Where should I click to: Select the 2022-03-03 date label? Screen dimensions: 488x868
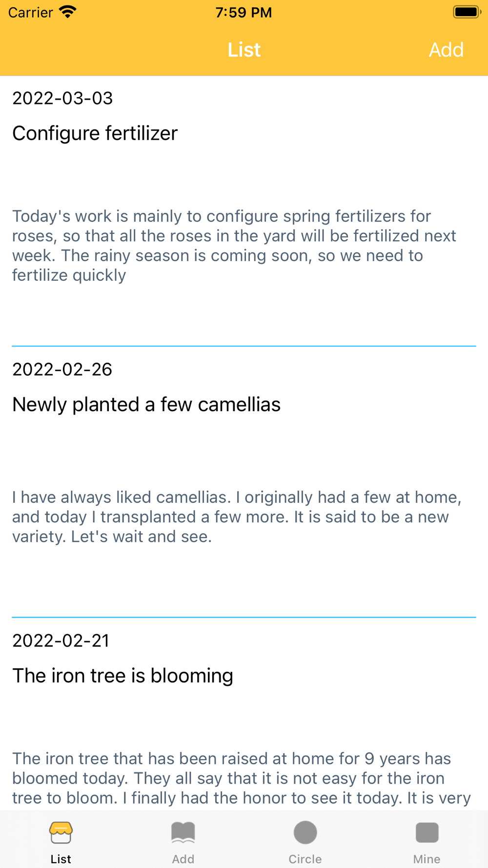[62, 98]
